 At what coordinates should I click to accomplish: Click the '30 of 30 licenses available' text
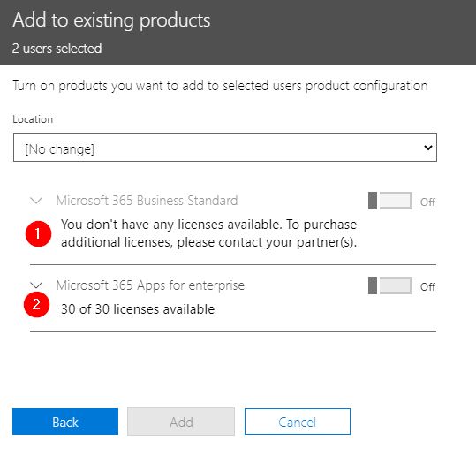tap(138, 309)
